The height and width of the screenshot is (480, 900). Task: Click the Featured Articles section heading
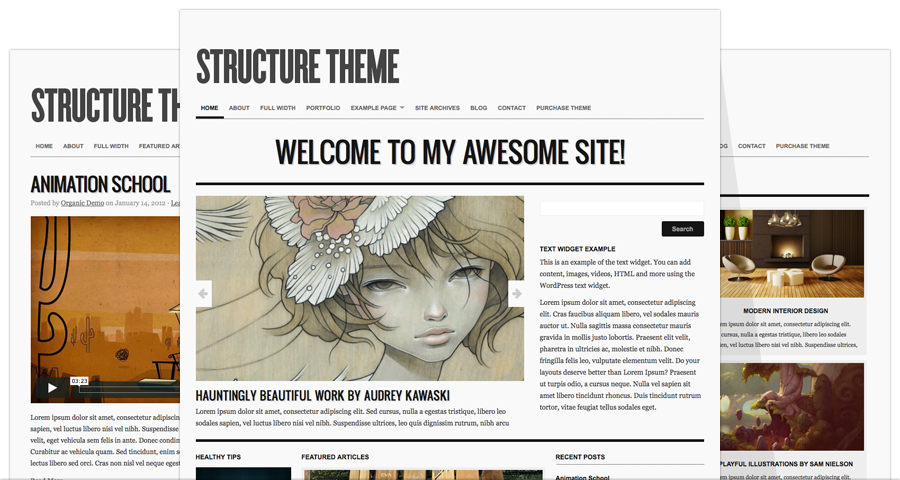335,457
